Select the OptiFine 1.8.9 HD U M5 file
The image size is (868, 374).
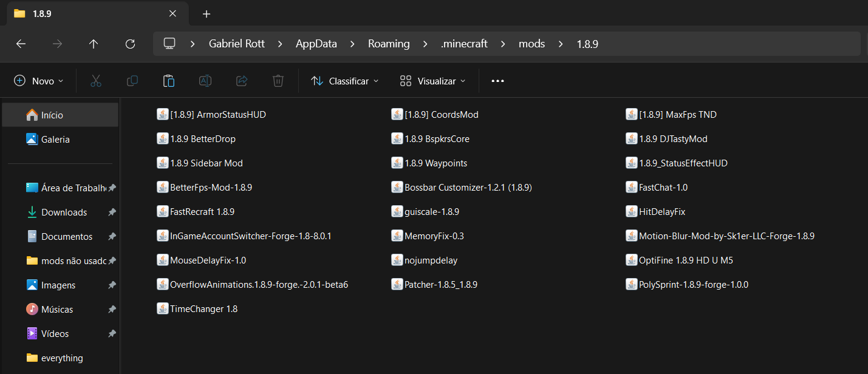(x=680, y=260)
